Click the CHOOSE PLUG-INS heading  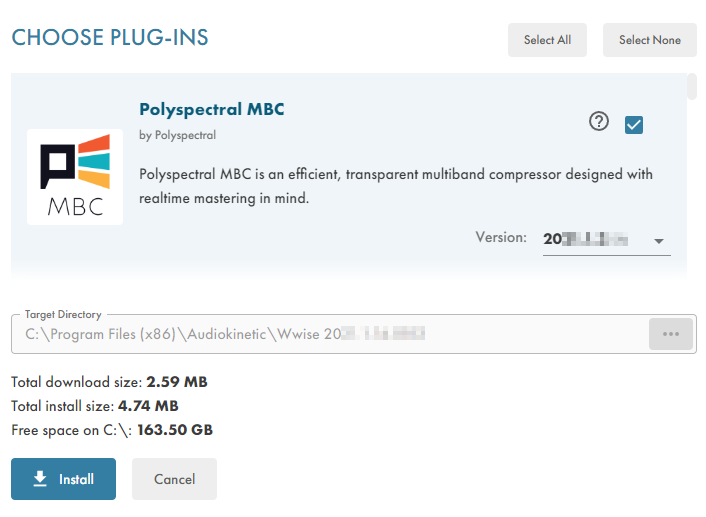click(110, 38)
